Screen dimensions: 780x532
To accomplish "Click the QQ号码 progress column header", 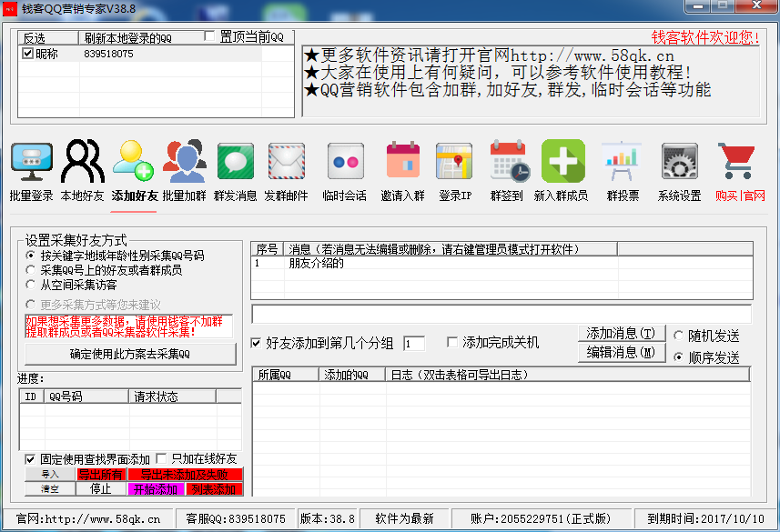I will (x=86, y=396).
